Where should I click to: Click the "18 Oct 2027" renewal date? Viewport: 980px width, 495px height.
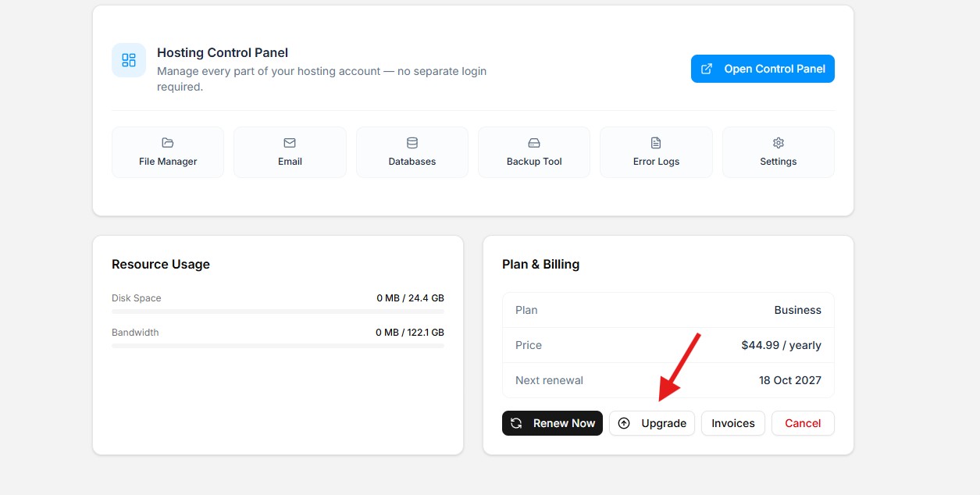point(790,380)
